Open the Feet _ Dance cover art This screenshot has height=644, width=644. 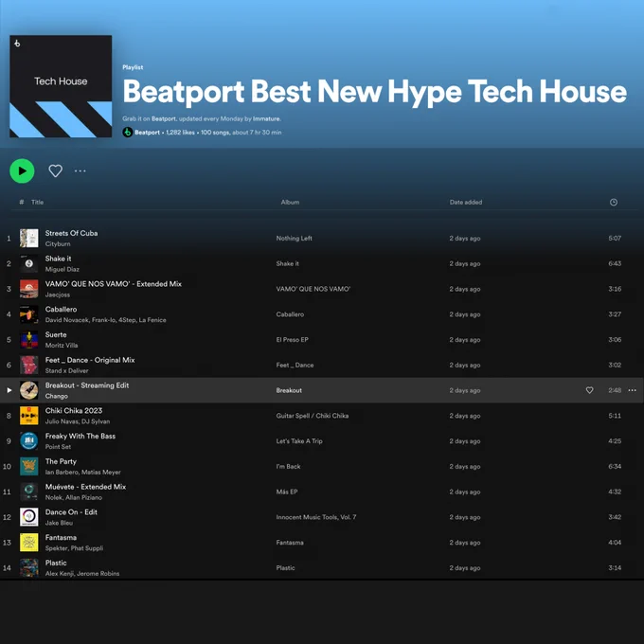pyautogui.click(x=29, y=366)
